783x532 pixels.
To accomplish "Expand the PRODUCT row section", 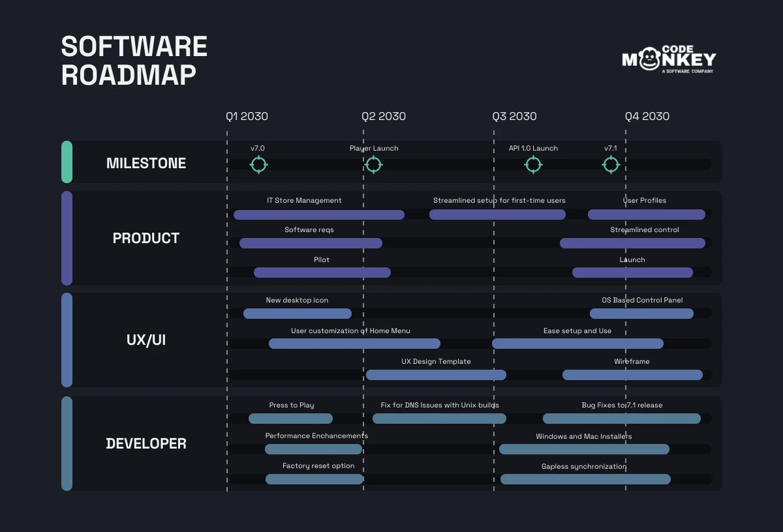I will tap(146, 239).
